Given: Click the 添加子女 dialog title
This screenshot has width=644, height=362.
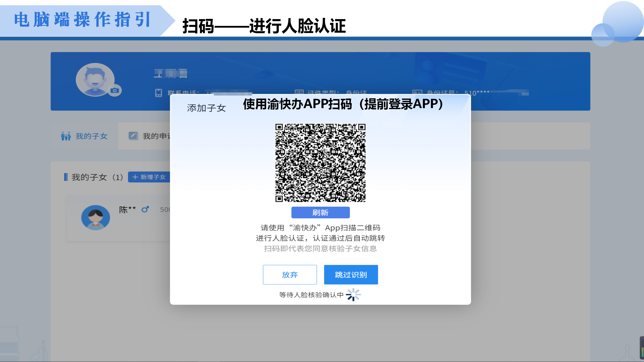Looking at the screenshot, I should (206, 108).
